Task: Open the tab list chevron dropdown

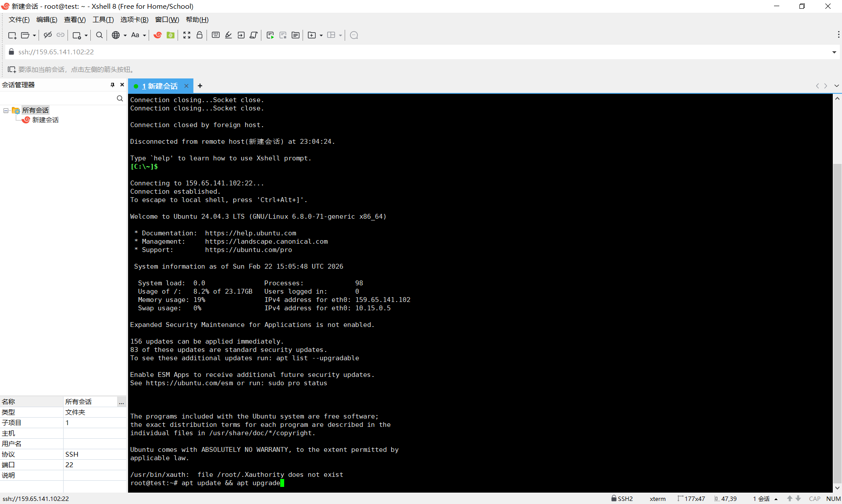Action: tap(836, 86)
